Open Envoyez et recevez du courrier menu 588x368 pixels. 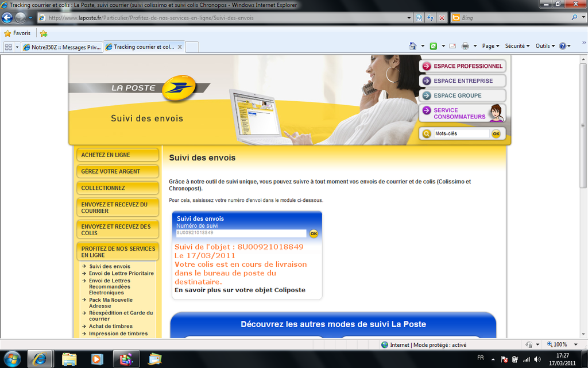coord(118,208)
